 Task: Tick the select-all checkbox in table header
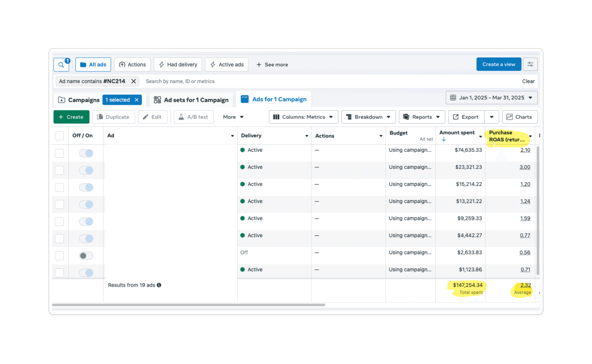tap(59, 136)
